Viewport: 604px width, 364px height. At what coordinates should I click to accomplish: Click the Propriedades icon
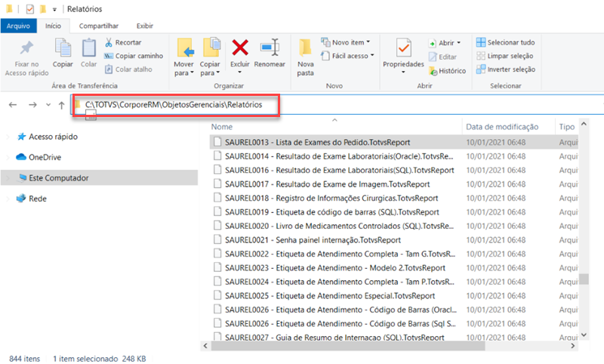(403, 48)
